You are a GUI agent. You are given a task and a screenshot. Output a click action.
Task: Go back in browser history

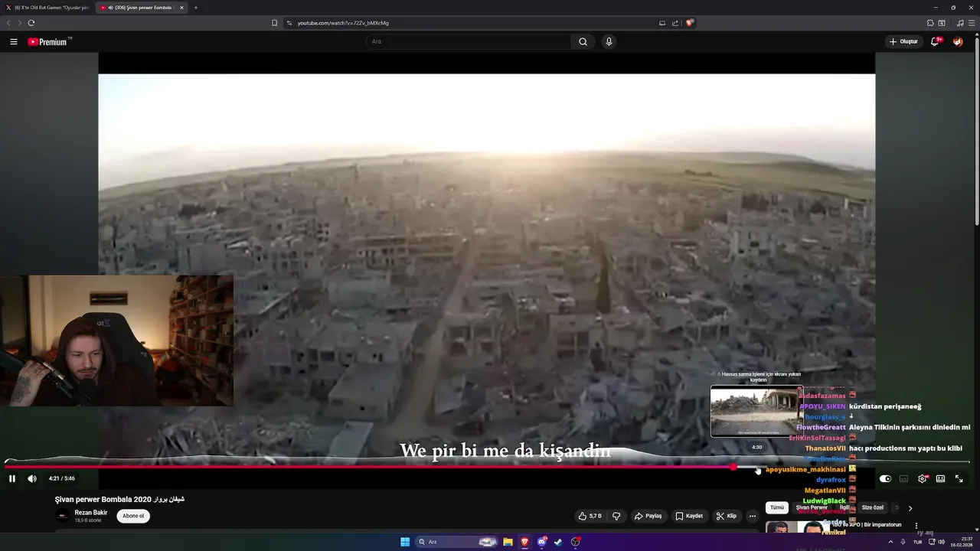tap(8, 23)
